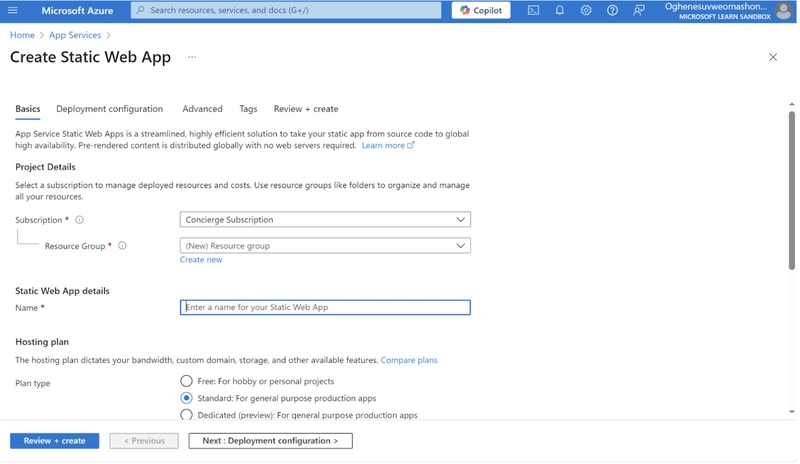Expand the Resource Group dropdown
Screen dimensions: 800x464
coord(325,246)
